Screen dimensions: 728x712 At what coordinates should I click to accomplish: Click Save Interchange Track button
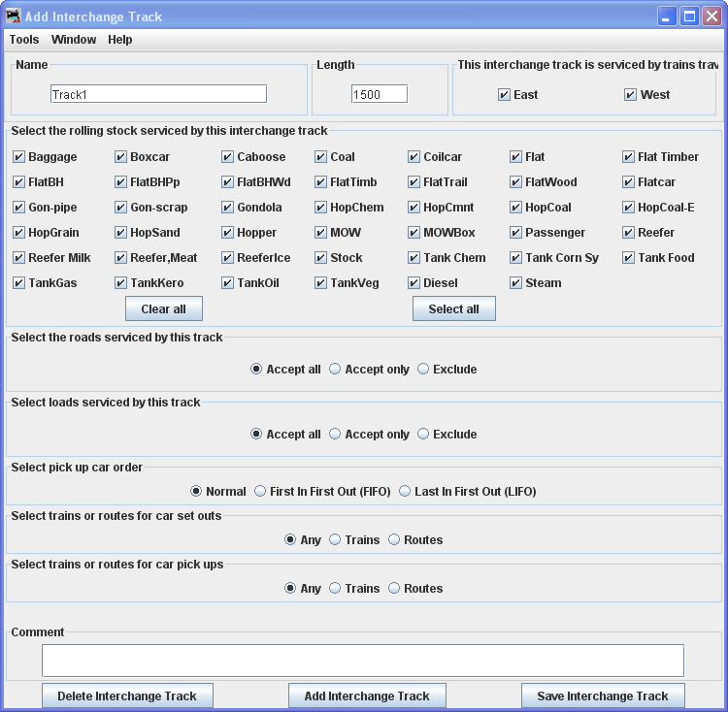[x=603, y=696]
